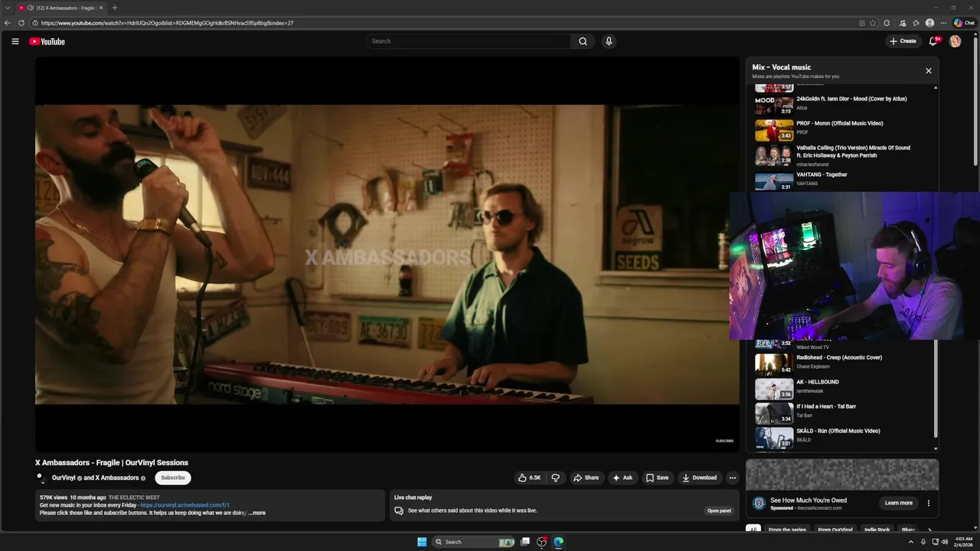
Task: Click Learn more on sponsored ad
Action: [899, 503]
